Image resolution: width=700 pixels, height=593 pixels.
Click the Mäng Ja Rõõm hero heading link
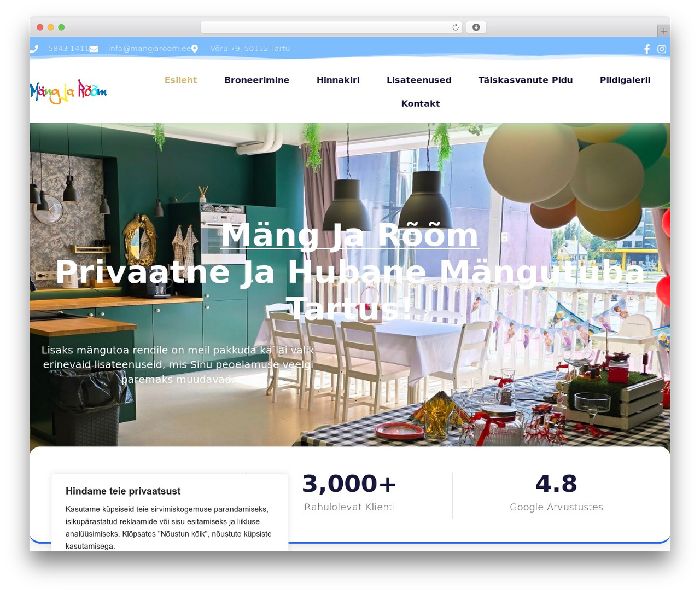click(x=350, y=235)
